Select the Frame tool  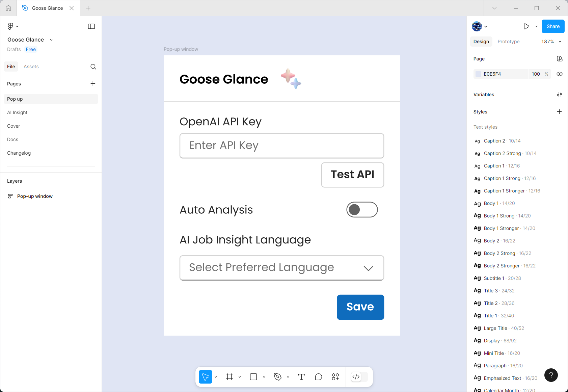coord(229,377)
